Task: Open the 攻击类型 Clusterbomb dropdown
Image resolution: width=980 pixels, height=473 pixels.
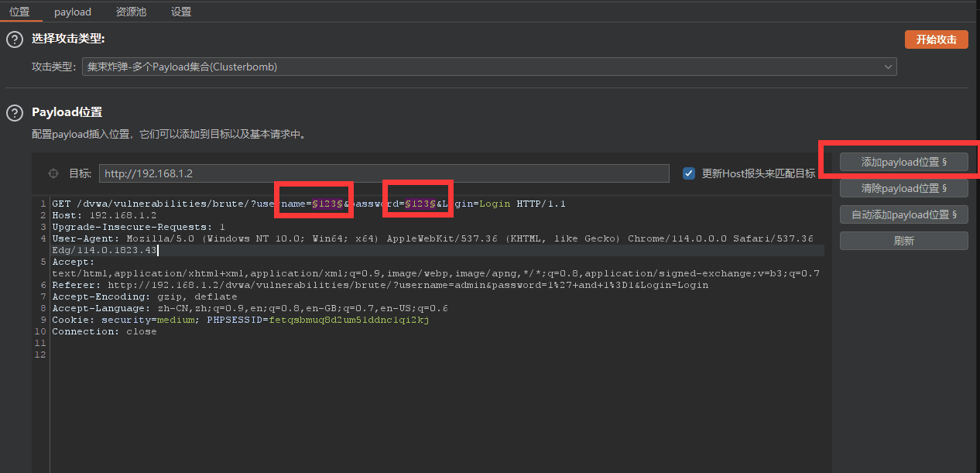Action: click(489, 67)
